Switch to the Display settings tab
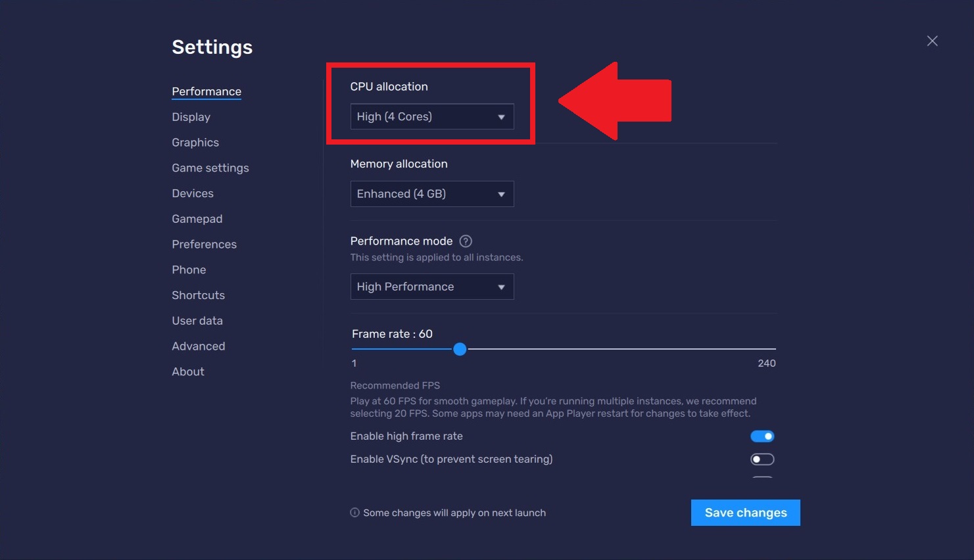 [x=191, y=116]
